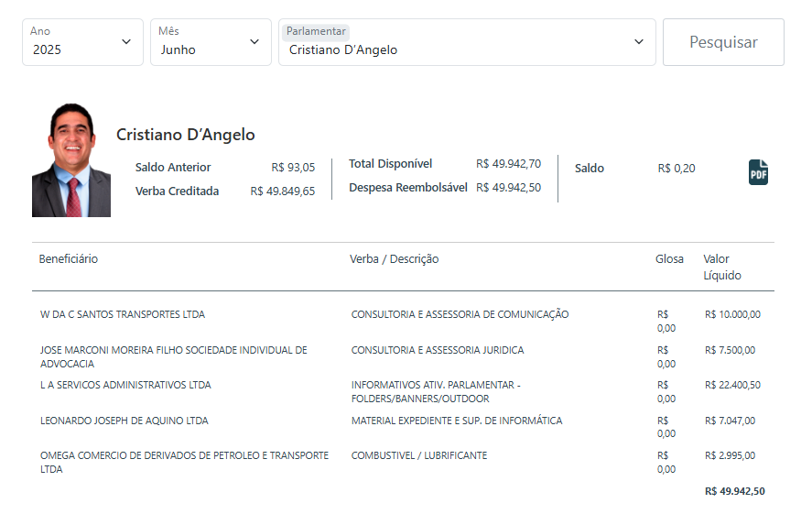This screenshot has width=812, height=514.
Task: Open the Ano year dropdown
Action: (82, 42)
